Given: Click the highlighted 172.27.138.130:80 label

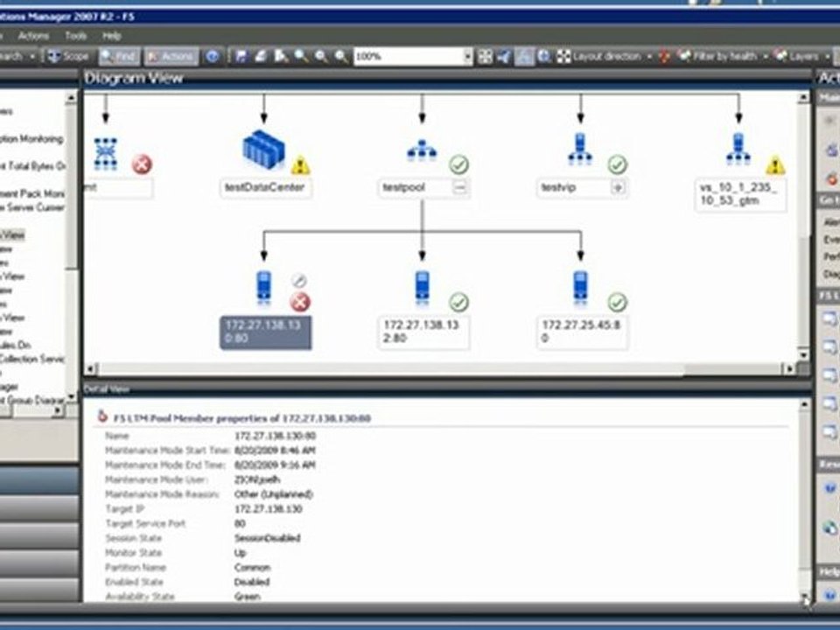Looking at the screenshot, I should 265,332.
